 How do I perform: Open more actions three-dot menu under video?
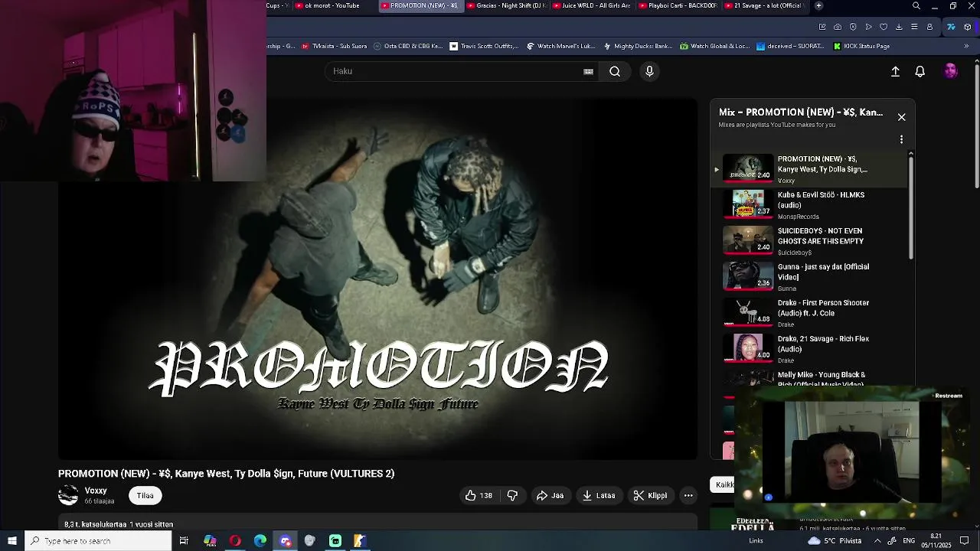pos(688,495)
